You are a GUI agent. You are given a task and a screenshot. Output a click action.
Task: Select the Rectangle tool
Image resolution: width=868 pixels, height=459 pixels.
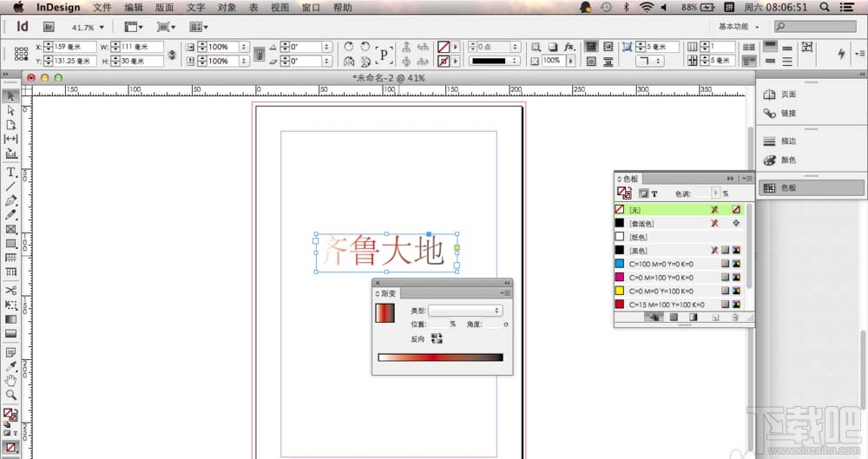coord(10,244)
